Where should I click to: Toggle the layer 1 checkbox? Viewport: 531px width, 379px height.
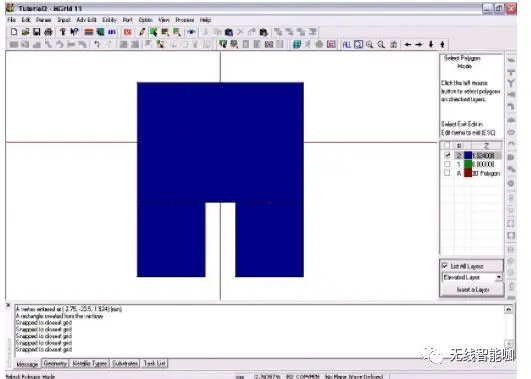[x=447, y=164]
